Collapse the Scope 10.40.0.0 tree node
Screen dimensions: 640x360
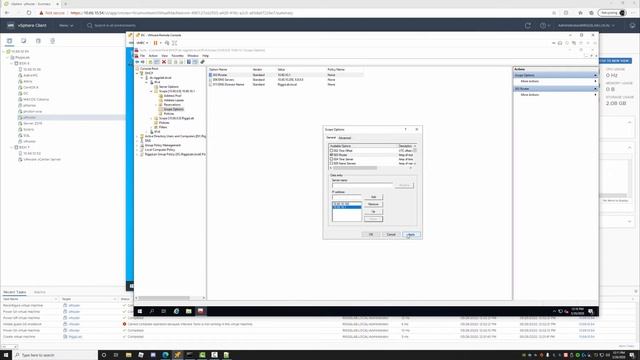coord(151,91)
